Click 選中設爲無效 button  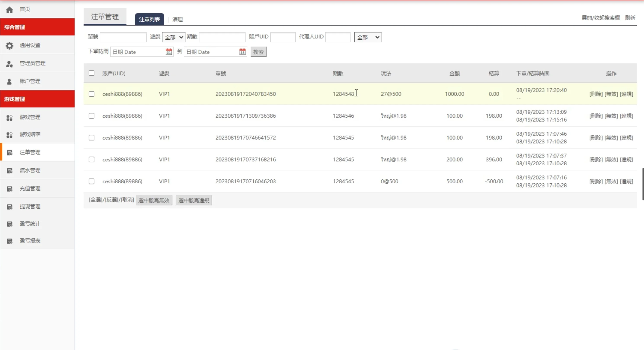[x=154, y=200]
